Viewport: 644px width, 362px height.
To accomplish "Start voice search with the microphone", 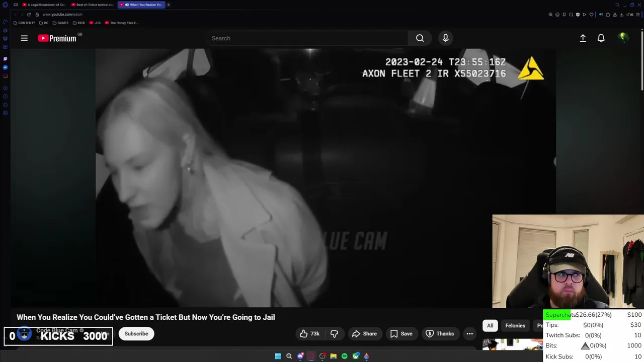I will click(445, 38).
